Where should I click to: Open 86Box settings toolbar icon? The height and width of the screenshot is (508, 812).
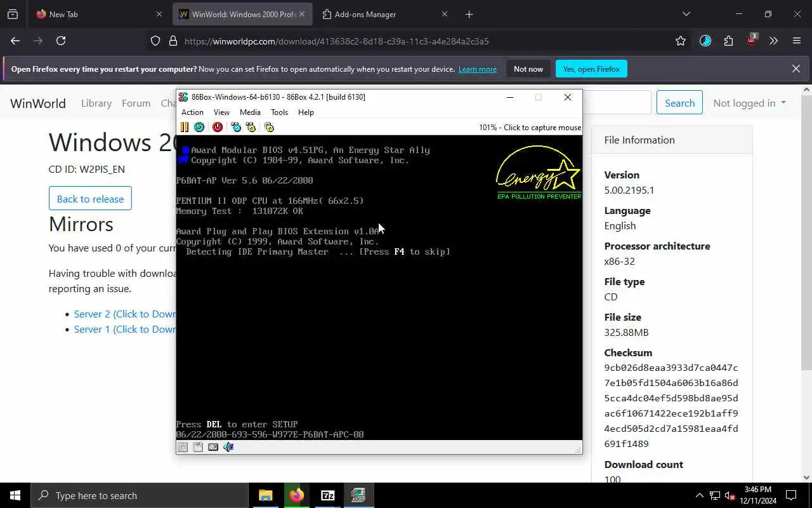[269, 127]
